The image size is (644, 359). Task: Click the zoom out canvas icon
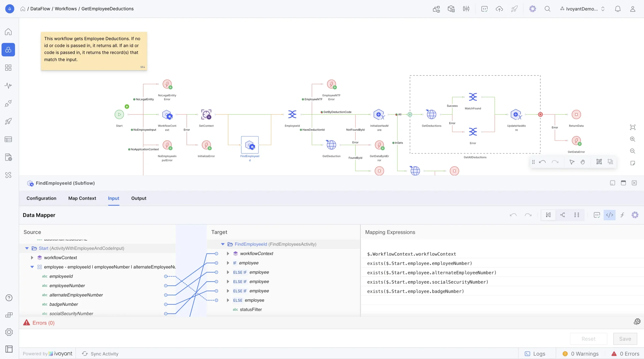coord(632,151)
